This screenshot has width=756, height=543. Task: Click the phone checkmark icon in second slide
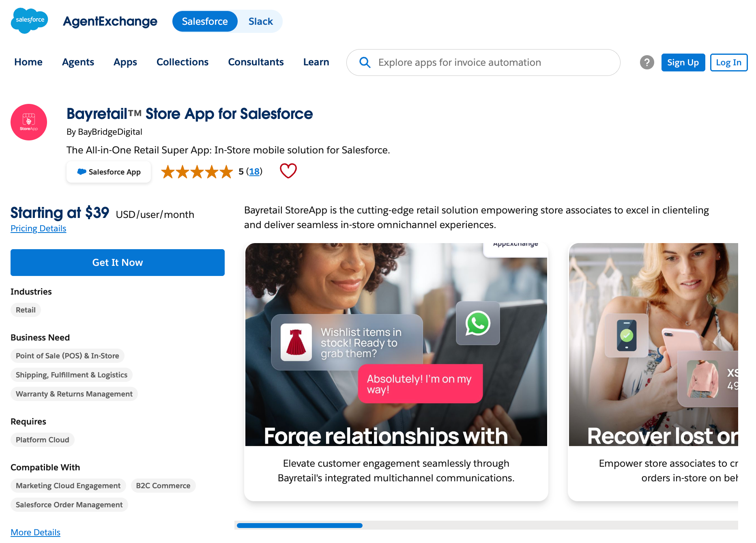point(627,335)
